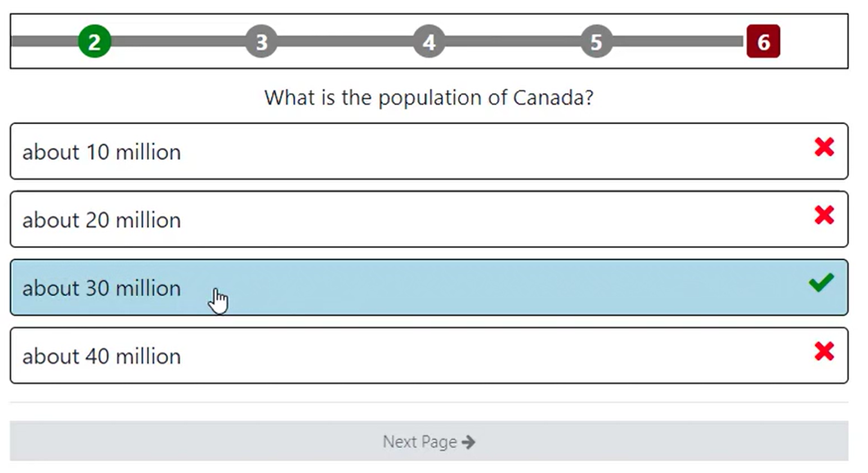Screen dimensions: 868x473
Task: Select step 4 progress marker
Action: tap(429, 42)
